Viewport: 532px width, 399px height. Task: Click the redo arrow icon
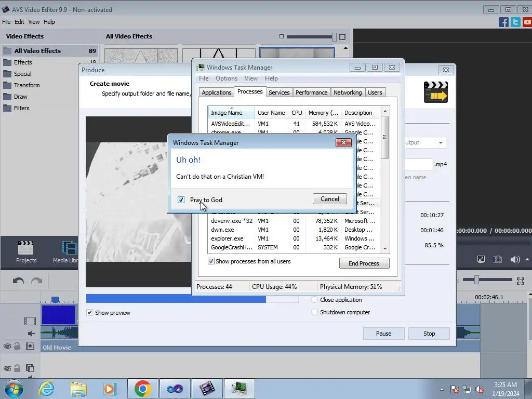(37, 281)
